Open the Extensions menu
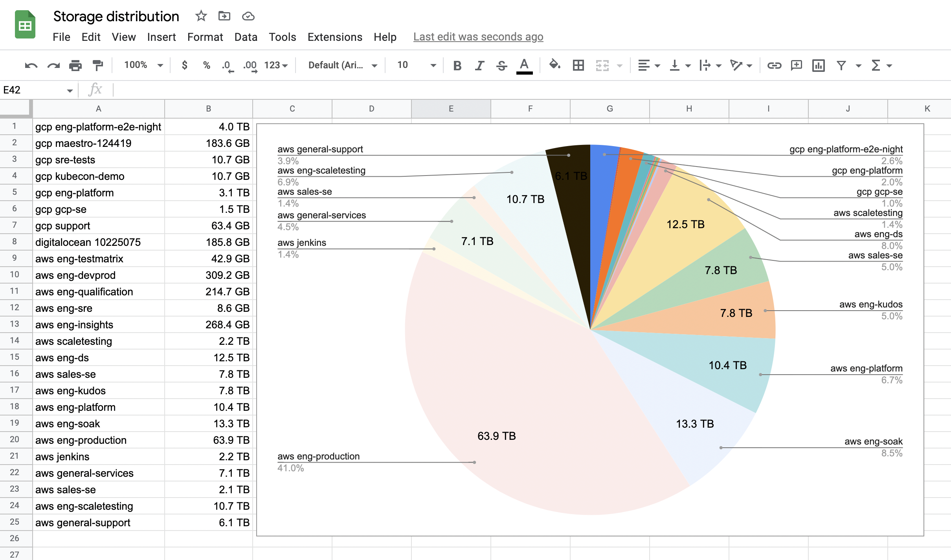 [335, 37]
